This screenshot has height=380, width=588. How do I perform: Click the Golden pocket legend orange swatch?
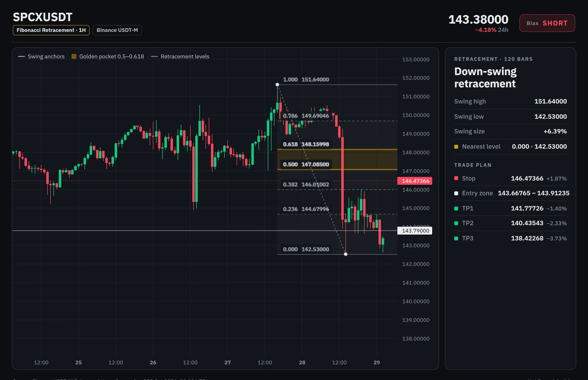[74, 56]
